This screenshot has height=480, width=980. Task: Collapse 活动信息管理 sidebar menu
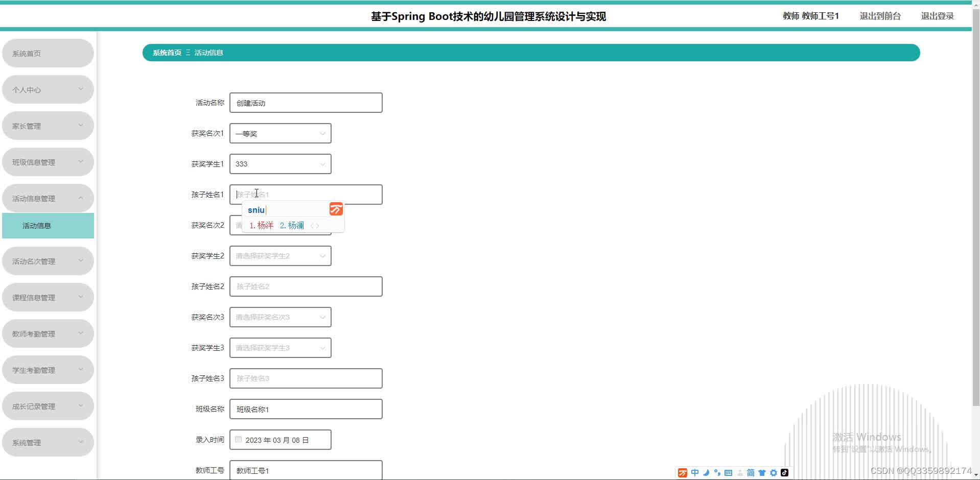pos(48,198)
